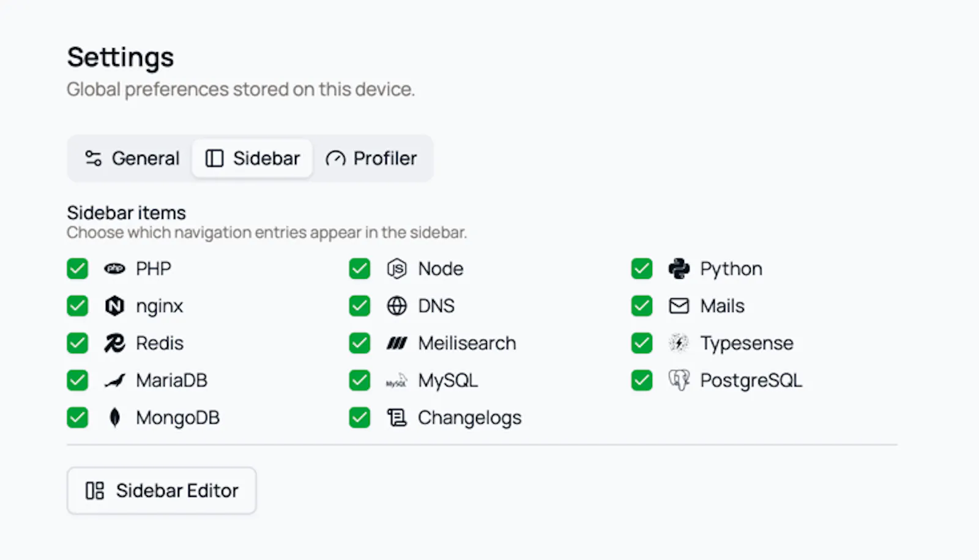Click the Mails label text
979x560 pixels.
[x=723, y=306]
